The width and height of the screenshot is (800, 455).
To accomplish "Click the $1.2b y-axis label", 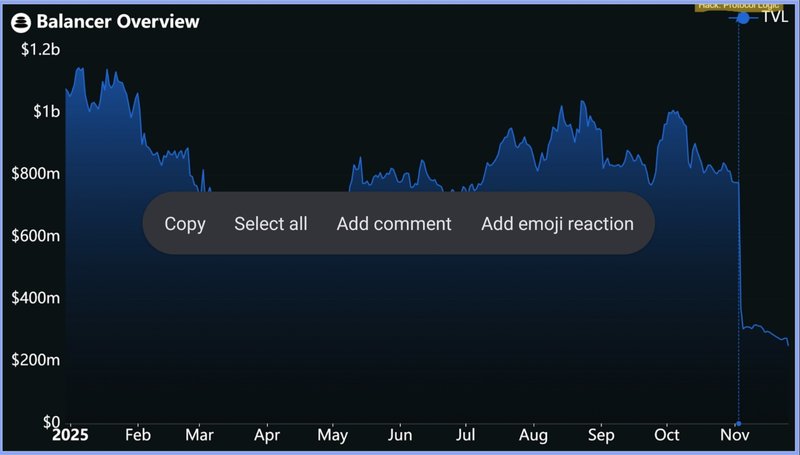I will 41,49.
